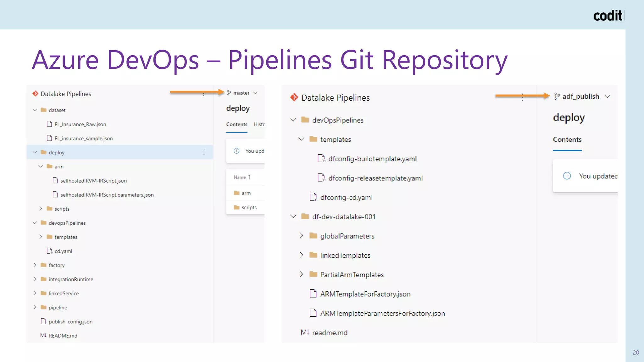Click the globalParameters folder icon

click(313, 236)
